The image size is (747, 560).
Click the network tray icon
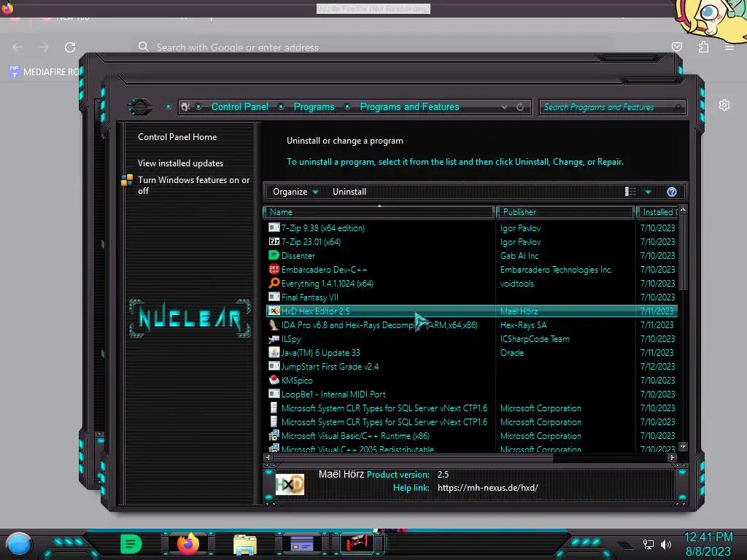pyautogui.click(x=649, y=544)
